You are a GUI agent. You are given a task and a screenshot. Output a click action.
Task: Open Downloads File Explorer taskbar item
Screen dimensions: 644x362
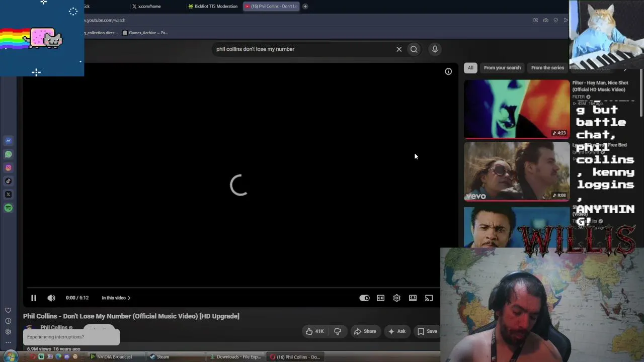(235, 357)
